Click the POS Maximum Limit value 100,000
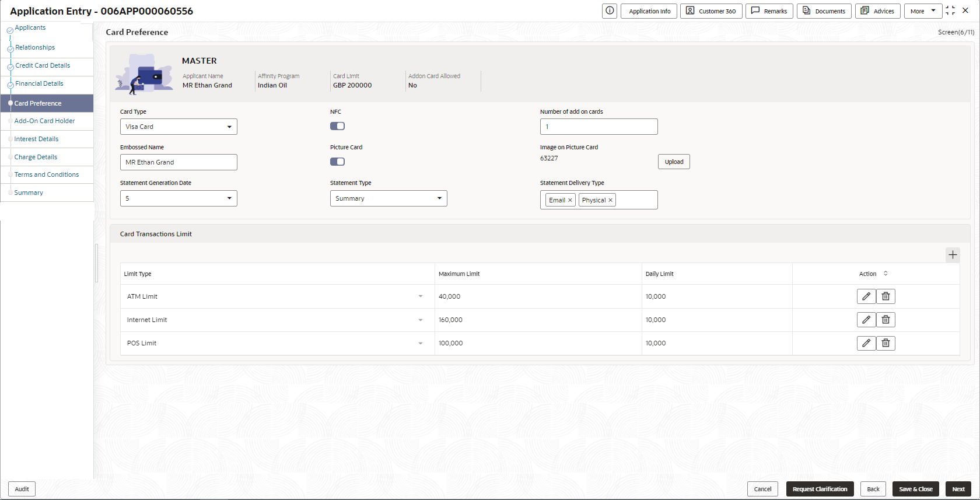The height and width of the screenshot is (500, 980). (450, 343)
